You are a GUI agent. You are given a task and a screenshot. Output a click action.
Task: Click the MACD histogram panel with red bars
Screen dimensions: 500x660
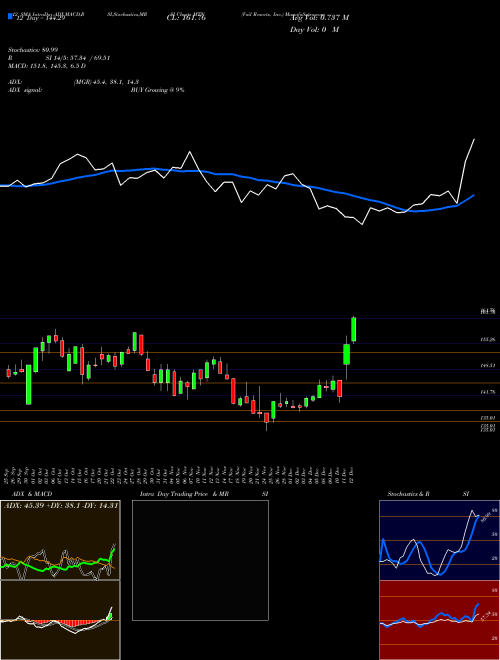[60, 620]
